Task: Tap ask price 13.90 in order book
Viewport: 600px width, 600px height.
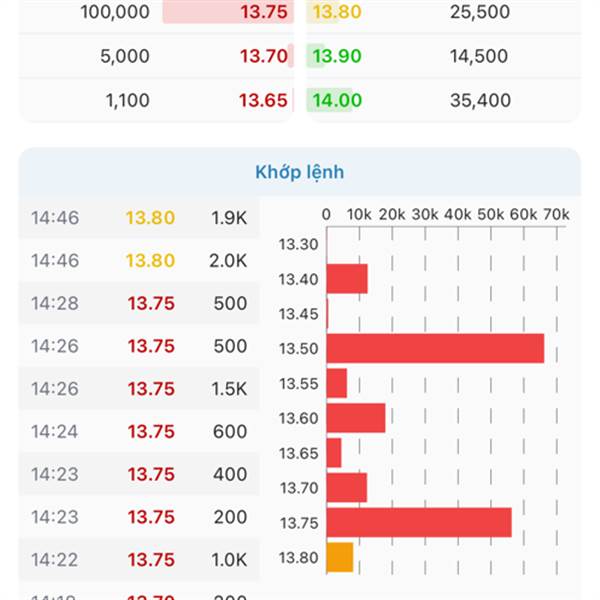Action: click(335, 56)
